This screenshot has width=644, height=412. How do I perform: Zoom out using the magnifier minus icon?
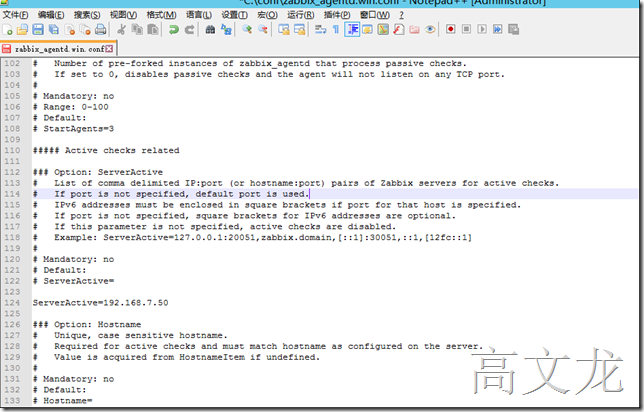click(x=263, y=30)
